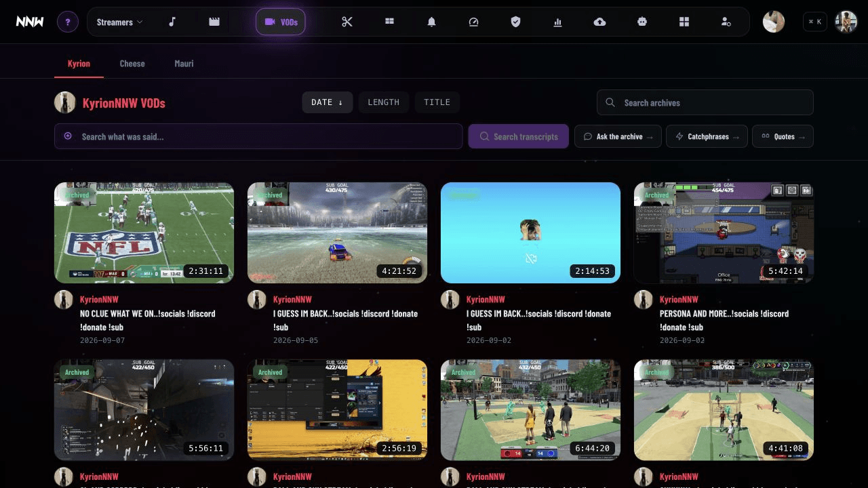Image resolution: width=868 pixels, height=488 pixels.
Task: Open the yellow desktop VOD lasting 2:56:19
Action: tap(337, 410)
